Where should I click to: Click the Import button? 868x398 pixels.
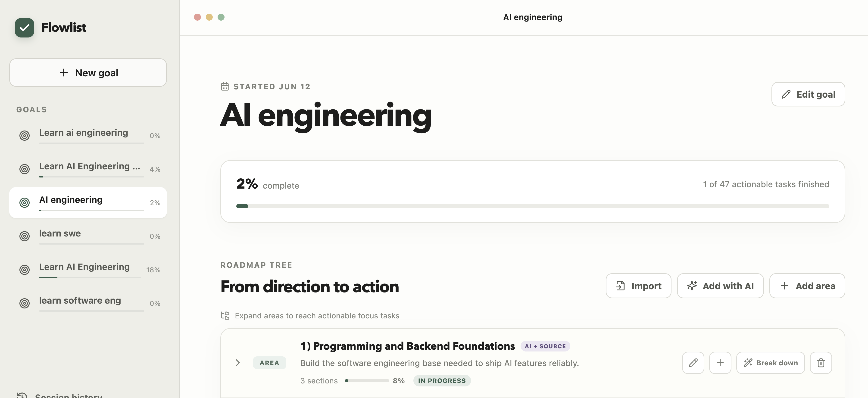pos(638,286)
